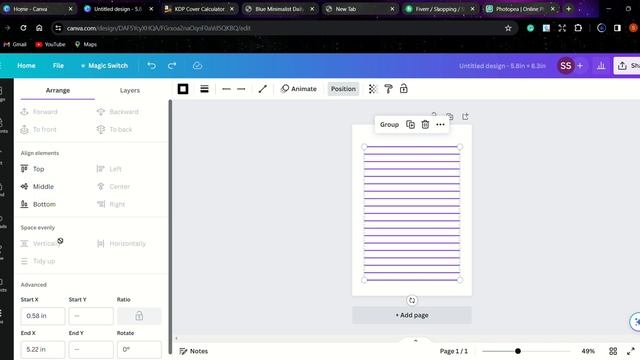Click the plus add collaborator icon
This screenshot has width=640, height=360.
pos(580,66)
